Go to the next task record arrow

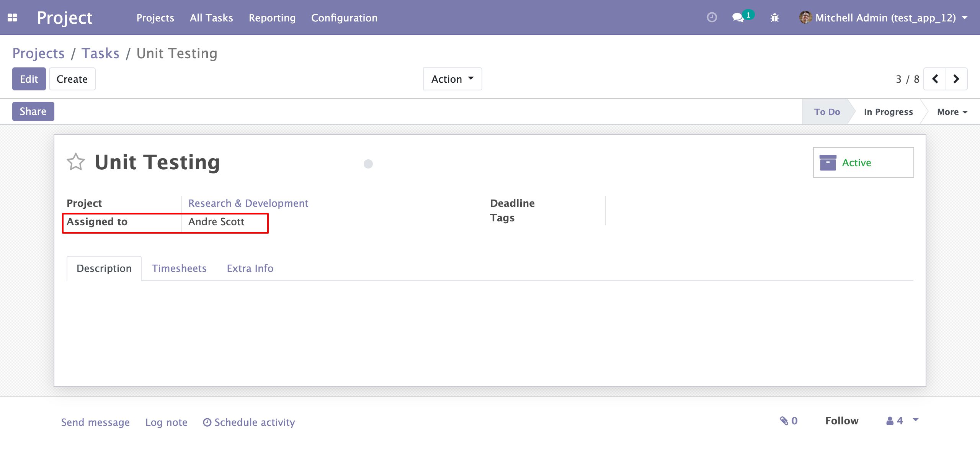click(956, 79)
